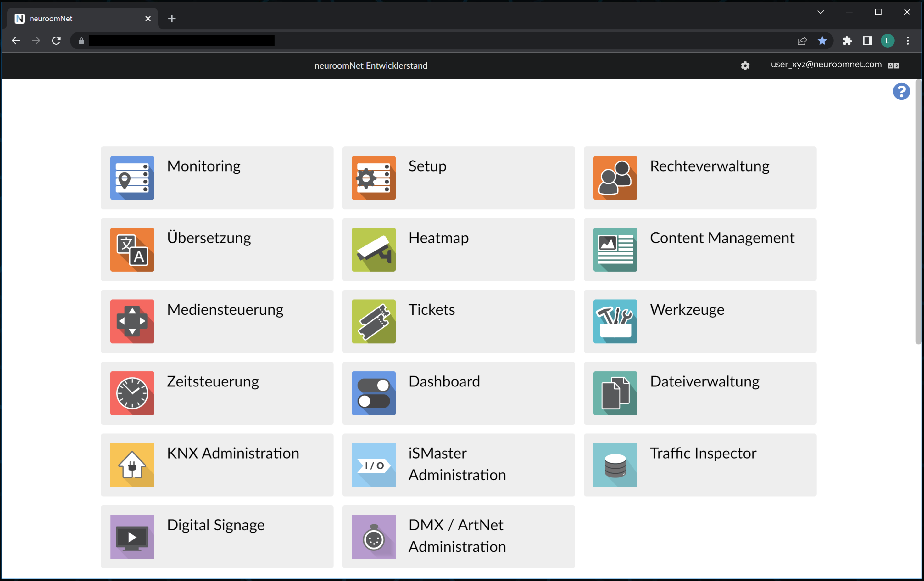
Task: Click the Rechteverwaltung label
Action: (x=710, y=166)
